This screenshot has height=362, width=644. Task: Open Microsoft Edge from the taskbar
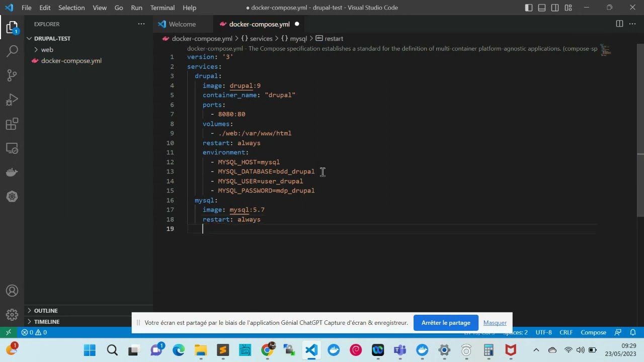click(x=179, y=350)
